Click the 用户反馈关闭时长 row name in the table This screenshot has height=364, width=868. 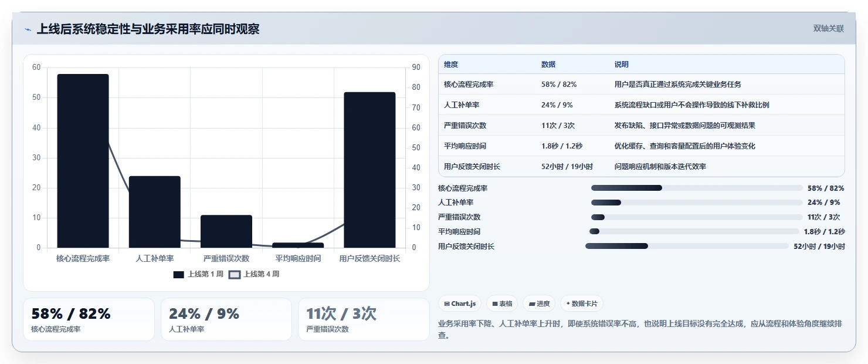point(472,167)
